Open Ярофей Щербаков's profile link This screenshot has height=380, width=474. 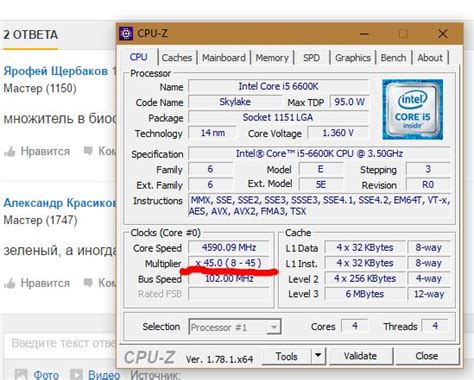click(x=56, y=71)
